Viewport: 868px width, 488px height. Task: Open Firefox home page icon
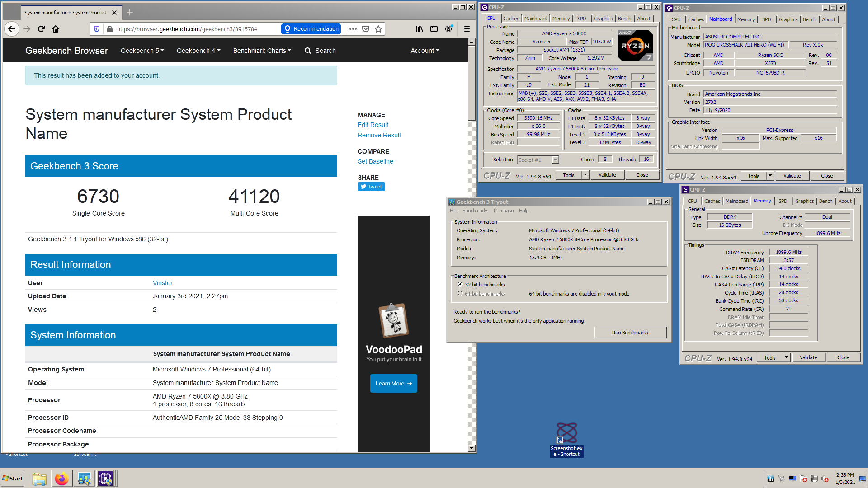[56, 29]
